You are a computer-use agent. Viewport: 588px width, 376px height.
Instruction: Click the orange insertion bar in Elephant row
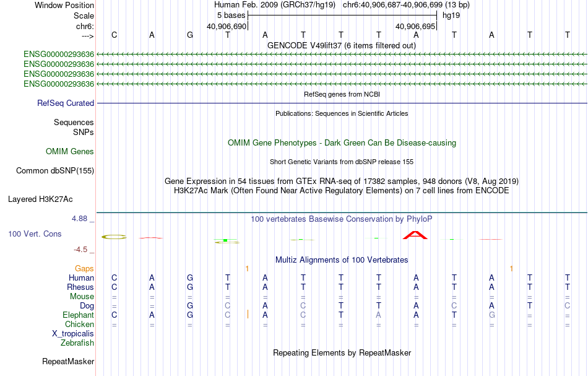pyautogui.click(x=248, y=315)
